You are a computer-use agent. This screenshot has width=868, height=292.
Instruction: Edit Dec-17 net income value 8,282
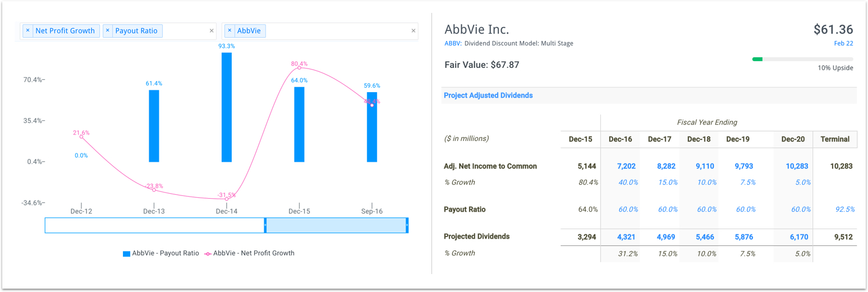point(666,166)
